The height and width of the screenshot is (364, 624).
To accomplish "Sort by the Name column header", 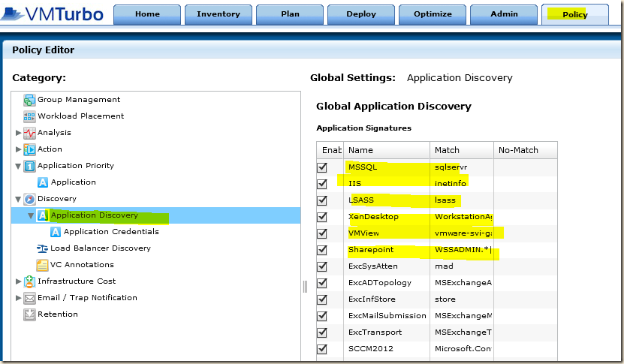I will point(387,150).
